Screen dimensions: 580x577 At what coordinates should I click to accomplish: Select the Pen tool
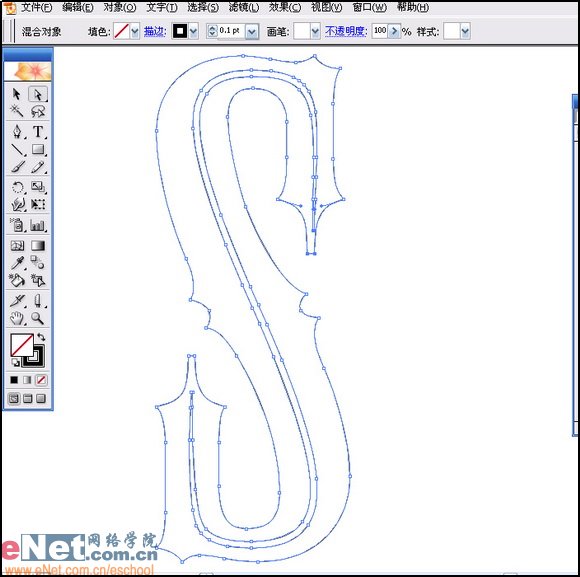click(x=17, y=132)
